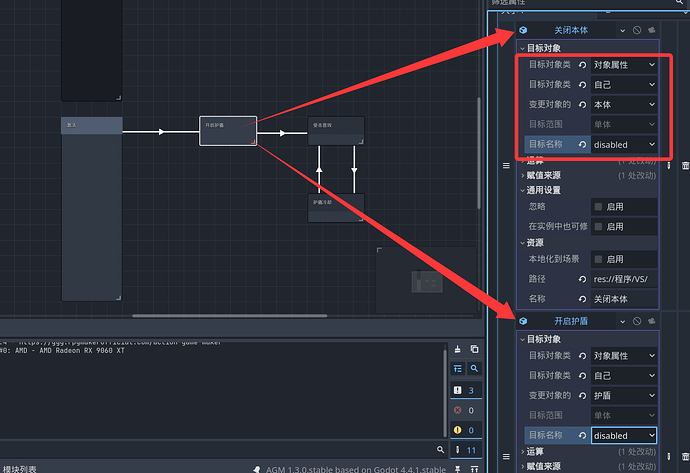Revert 目标名称 in the 关闭本体 section
690x473 pixels.
tap(582, 144)
